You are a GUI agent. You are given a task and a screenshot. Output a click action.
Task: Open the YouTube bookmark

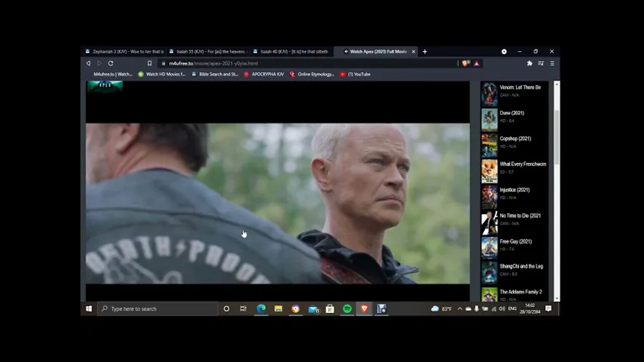tap(355, 74)
